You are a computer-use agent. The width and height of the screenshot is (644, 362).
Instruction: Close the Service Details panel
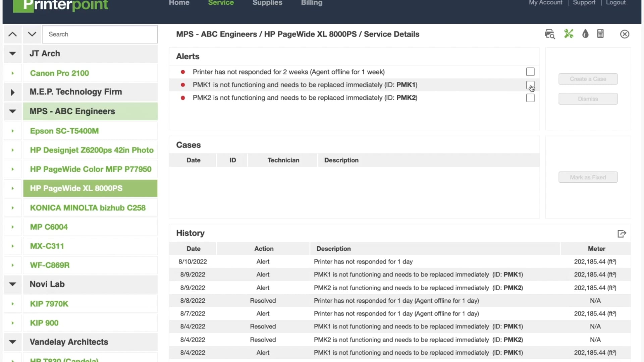625,34
